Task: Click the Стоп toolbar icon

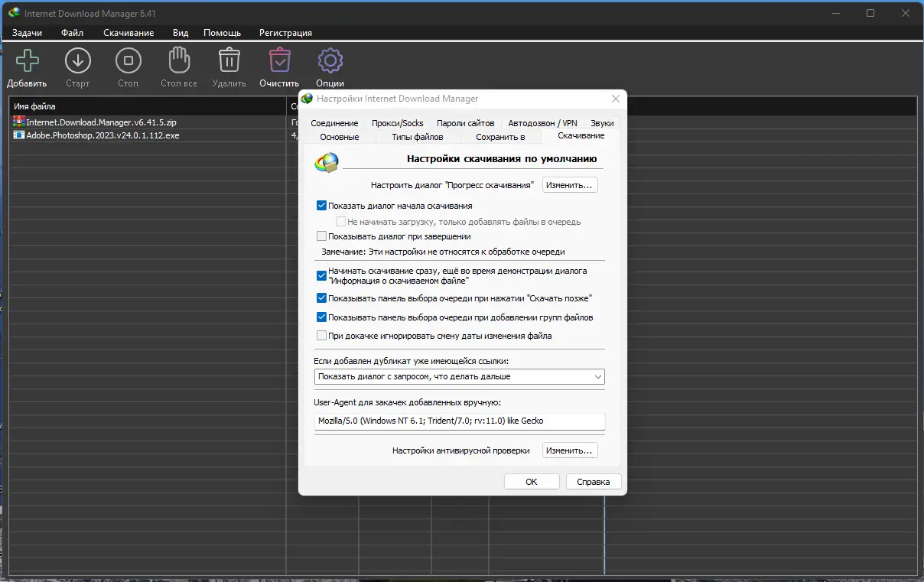Action: tap(128, 60)
